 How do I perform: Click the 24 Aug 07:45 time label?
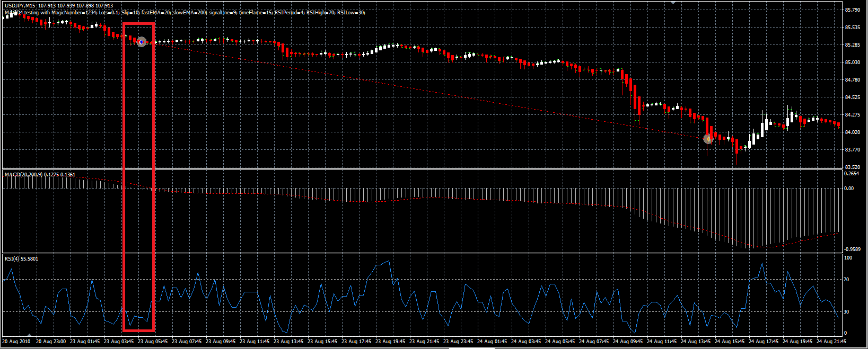[x=594, y=342]
